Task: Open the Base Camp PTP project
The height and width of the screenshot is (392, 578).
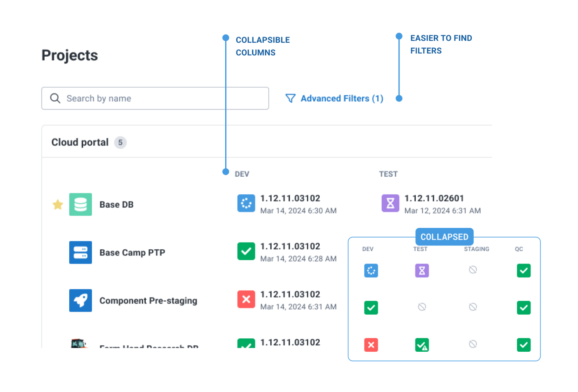Action: (x=132, y=253)
